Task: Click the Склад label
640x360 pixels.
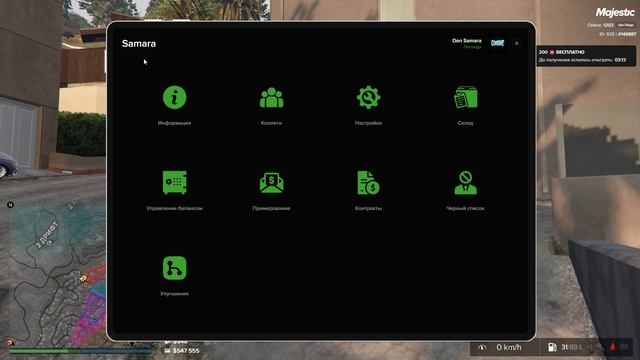Action: (465, 123)
